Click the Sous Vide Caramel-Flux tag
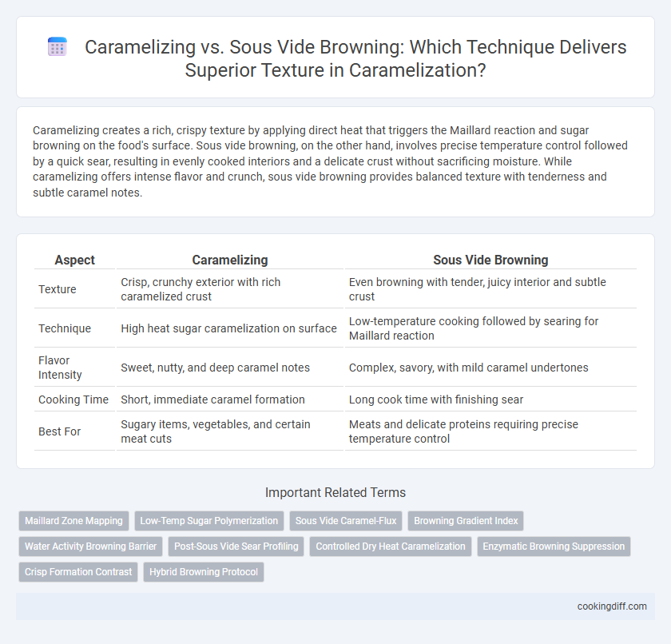The image size is (671, 644). pyautogui.click(x=346, y=521)
